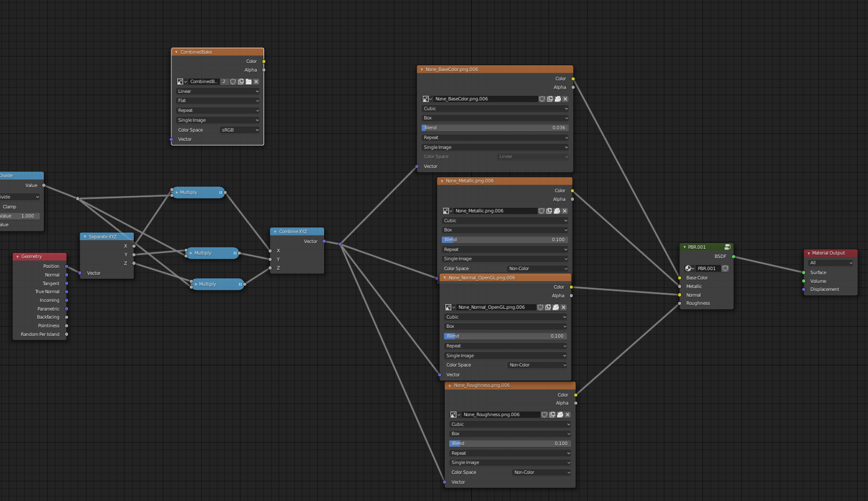Collapse the CombinedBake node
868x501 pixels.
176,52
